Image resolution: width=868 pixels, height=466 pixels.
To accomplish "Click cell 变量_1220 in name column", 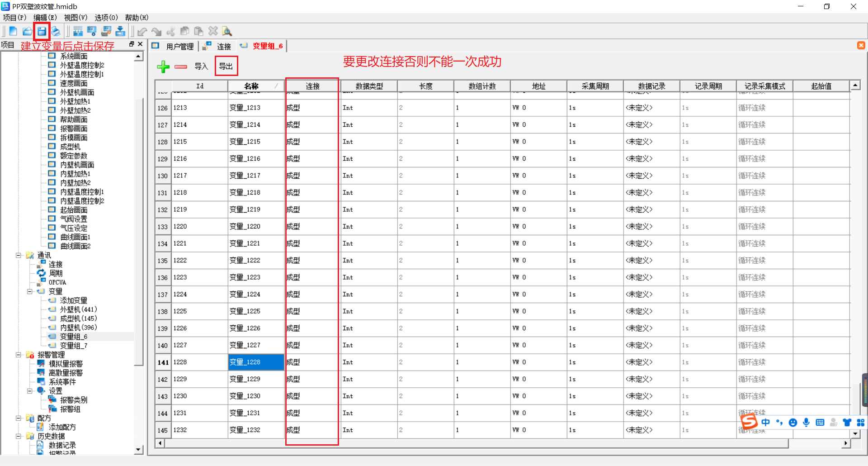I will (256, 227).
